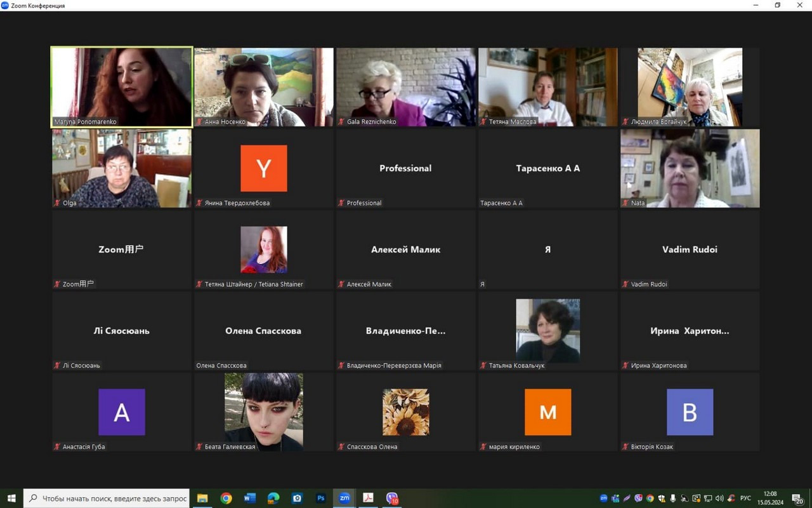812x508 pixels.
Task: Click the Windows search box on the taskbar
Action: click(x=108, y=498)
